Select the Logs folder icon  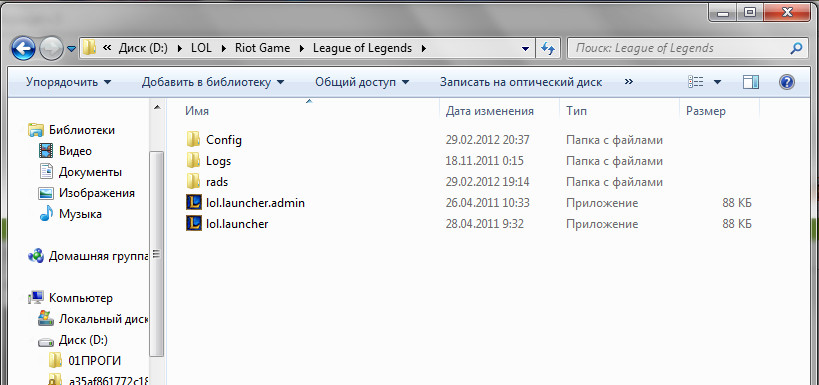coord(193,160)
